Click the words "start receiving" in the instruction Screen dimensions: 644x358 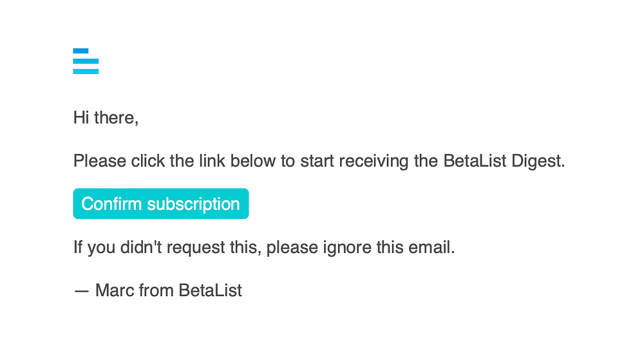pyautogui.click(x=354, y=162)
